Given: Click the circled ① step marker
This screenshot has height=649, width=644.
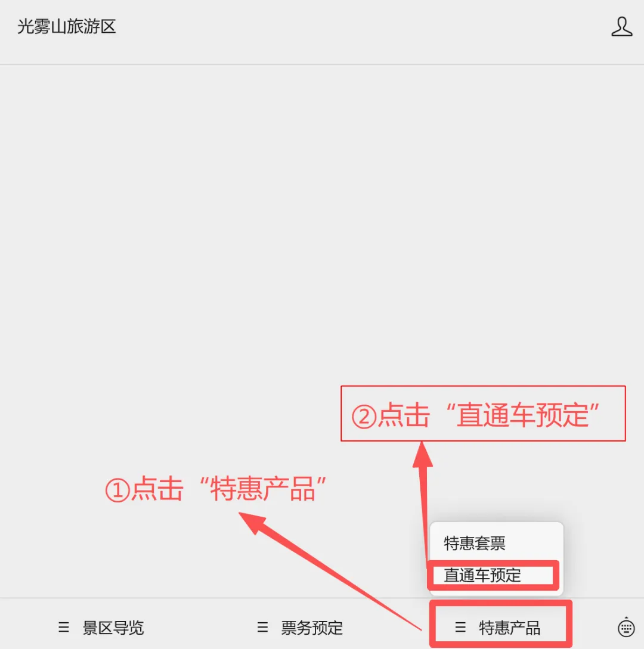Looking at the screenshot, I should [117, 490].
